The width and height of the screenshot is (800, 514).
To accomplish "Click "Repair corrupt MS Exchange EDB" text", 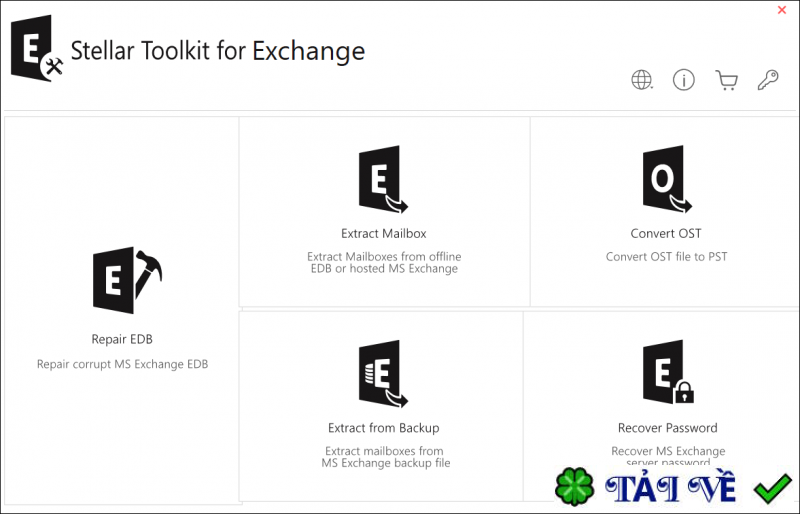I will coord(122,364).
